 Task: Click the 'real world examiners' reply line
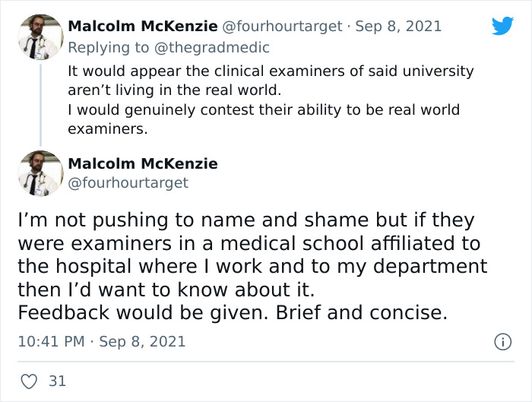point(263,110)
